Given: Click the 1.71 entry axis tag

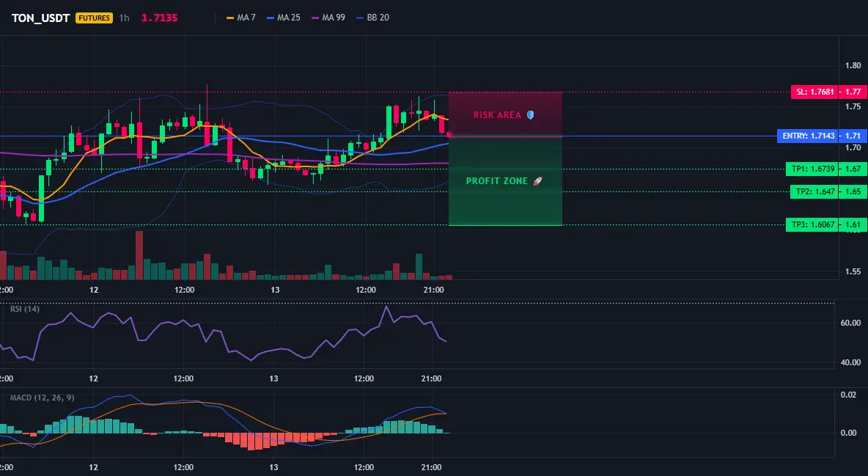Looking at the screenshot, I should point(853,136).
